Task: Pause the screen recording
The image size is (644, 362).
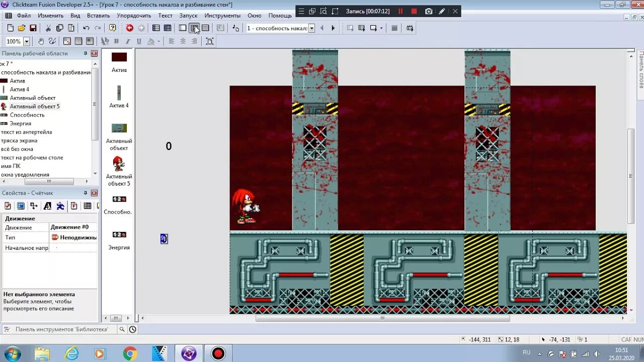Action: [400, 11]
